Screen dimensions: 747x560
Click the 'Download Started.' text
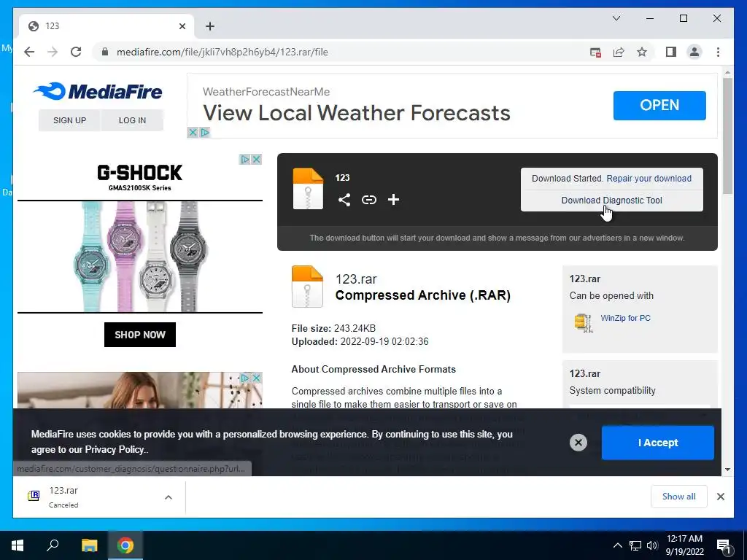[568, 178]
